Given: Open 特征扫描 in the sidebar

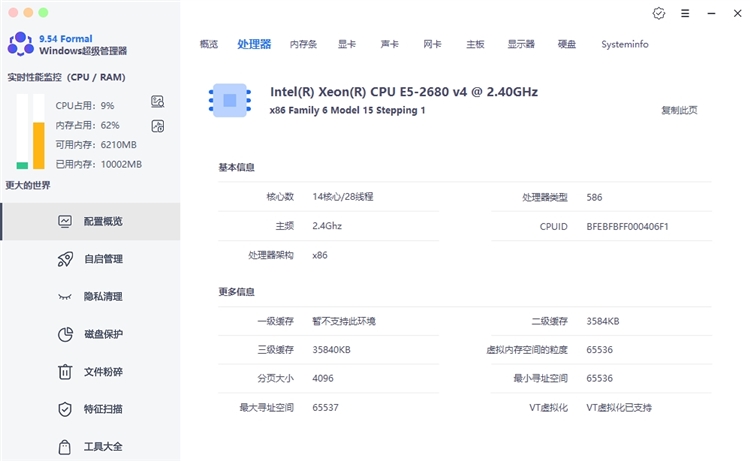Looking at the screenshot, I should tap(91, 409).
